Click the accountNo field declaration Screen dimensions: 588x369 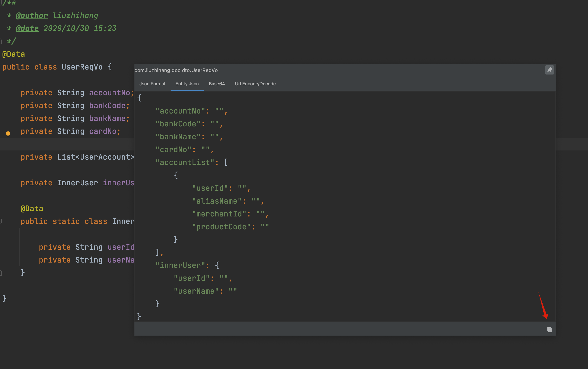109,93
